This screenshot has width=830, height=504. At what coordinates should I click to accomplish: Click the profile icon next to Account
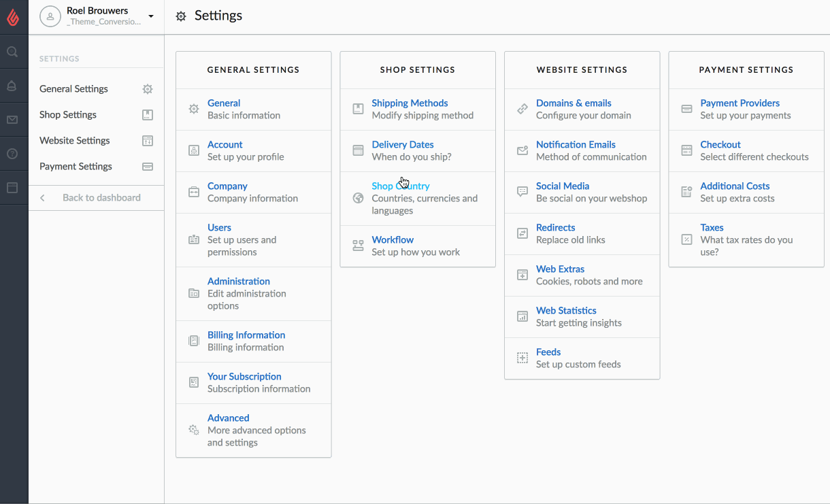point(194,150)
